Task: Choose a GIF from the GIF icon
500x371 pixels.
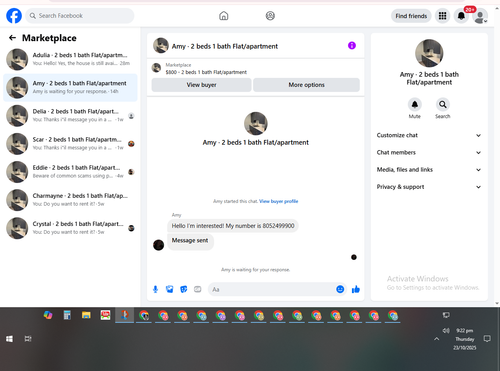Action: click(x=198, y=289)
